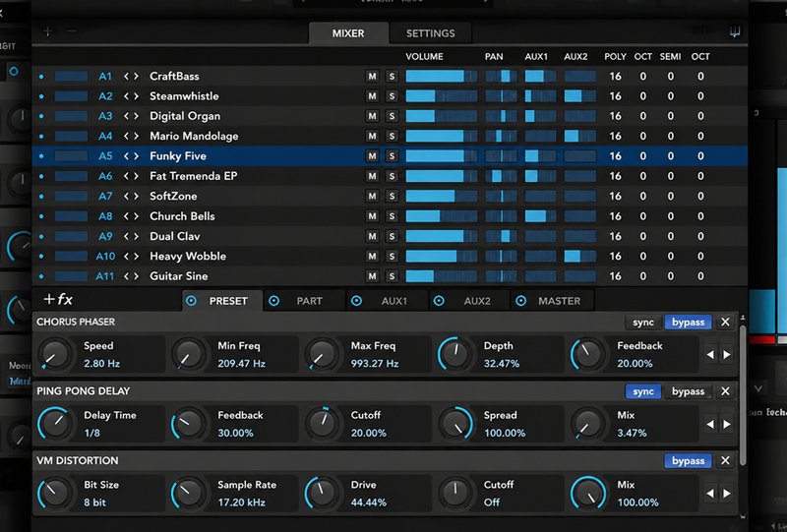Open the PRESET effects tab
The image size is (787, 532).
coord(222,301)
